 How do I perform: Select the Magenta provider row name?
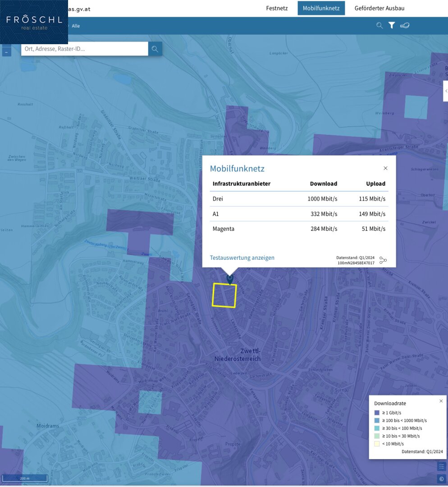click(224, 229)
